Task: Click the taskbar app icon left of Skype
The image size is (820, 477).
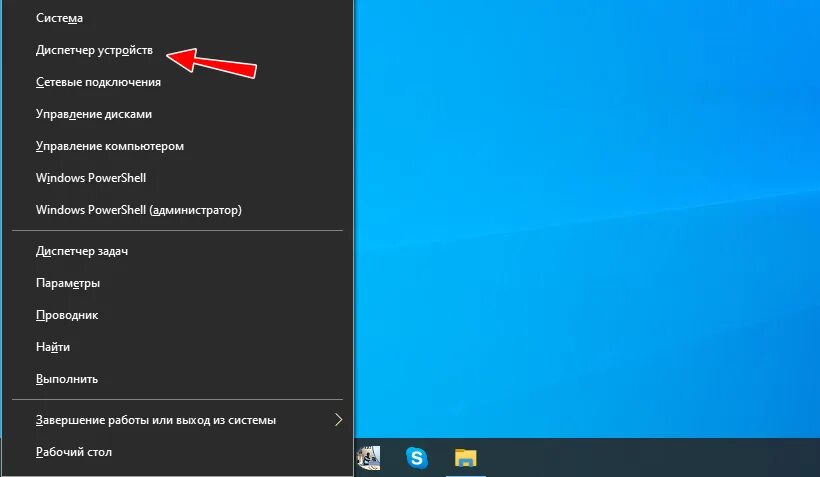Action: click(x=369, y=458)
